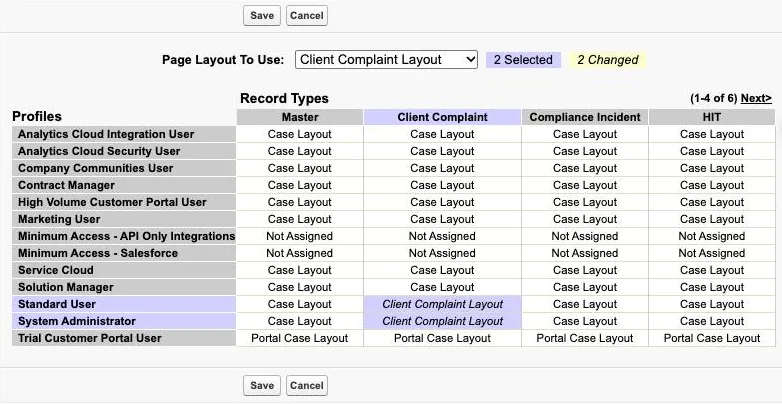Screen dimensions: 782x404
Task: Click Contract Manager's Compliance Incident cell
Action: coord(585,185)
